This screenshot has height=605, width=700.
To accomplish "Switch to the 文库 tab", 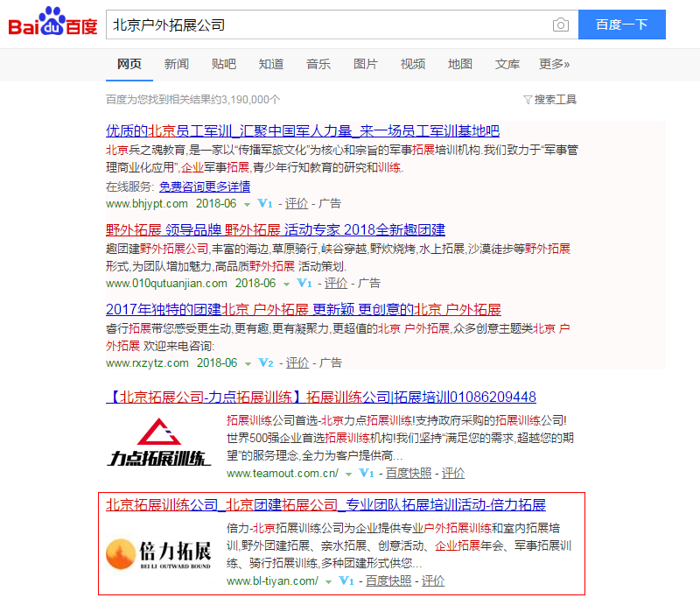I will [x=507, y=64].
